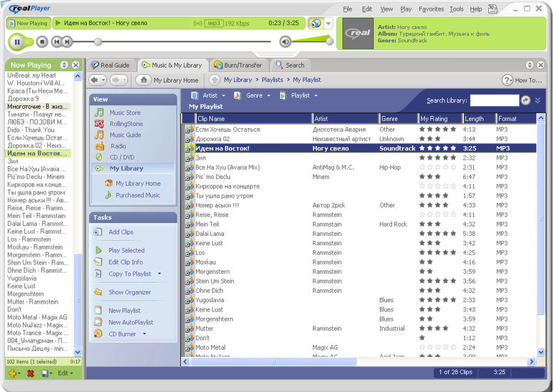
Task: Click Add (plus) icon in Now Playing footer
Action: coord(14,373)
